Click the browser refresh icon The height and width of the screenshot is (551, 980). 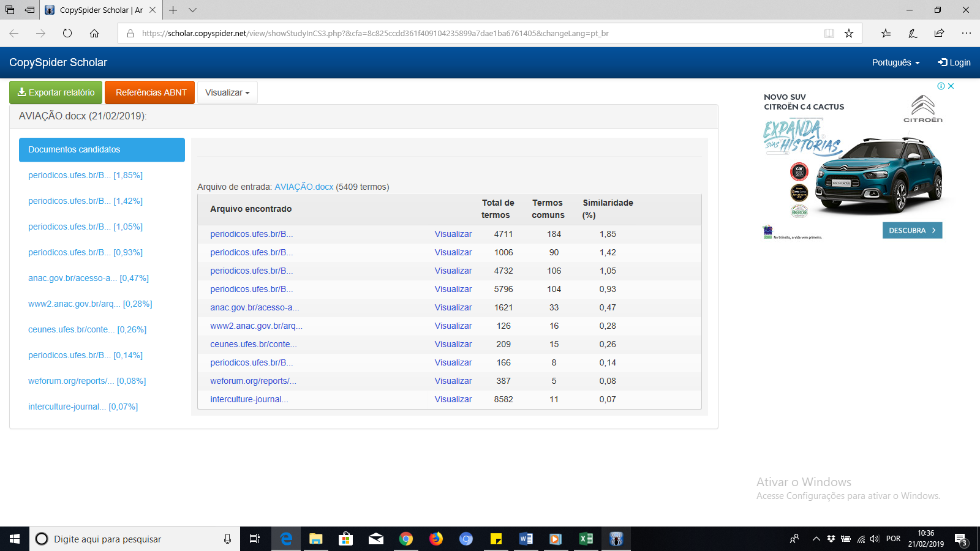coord(67,33)
